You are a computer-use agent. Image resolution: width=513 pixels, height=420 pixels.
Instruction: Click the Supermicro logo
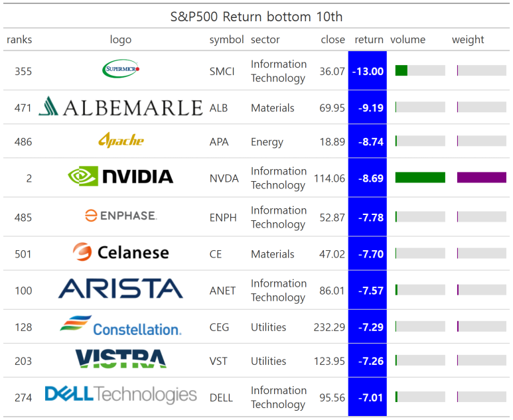coord(121,69)
